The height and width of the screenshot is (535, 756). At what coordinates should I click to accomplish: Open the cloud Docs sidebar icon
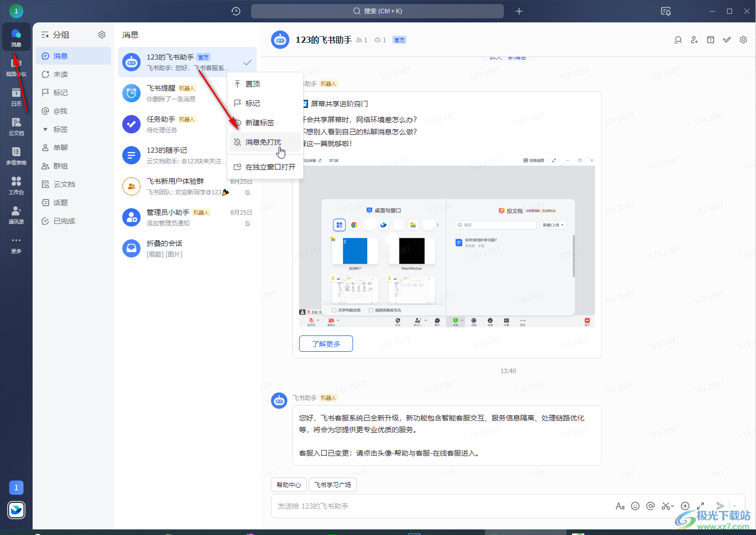click(x=16, y=126)
